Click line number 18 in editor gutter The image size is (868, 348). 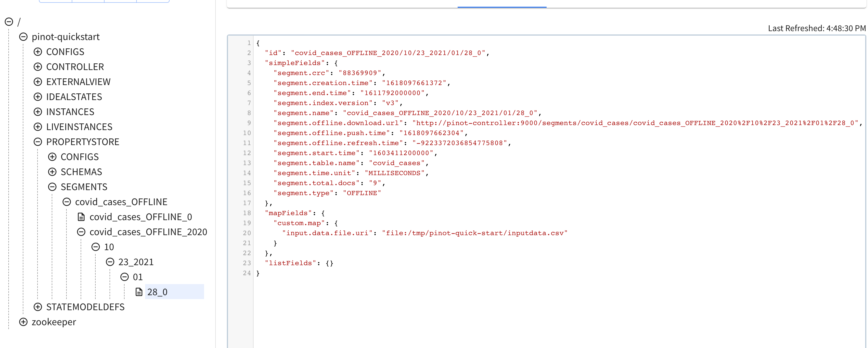247,213
